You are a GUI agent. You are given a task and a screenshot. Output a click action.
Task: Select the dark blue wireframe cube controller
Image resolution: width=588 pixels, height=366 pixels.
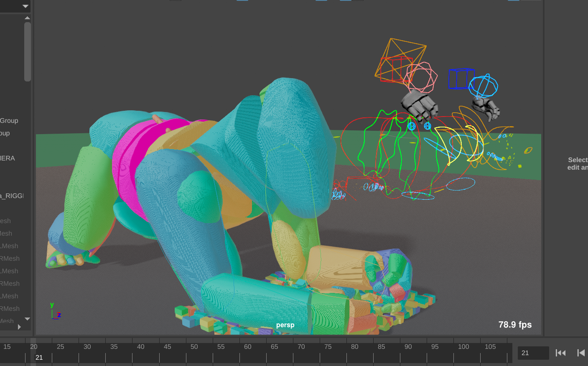pos(461,79)
